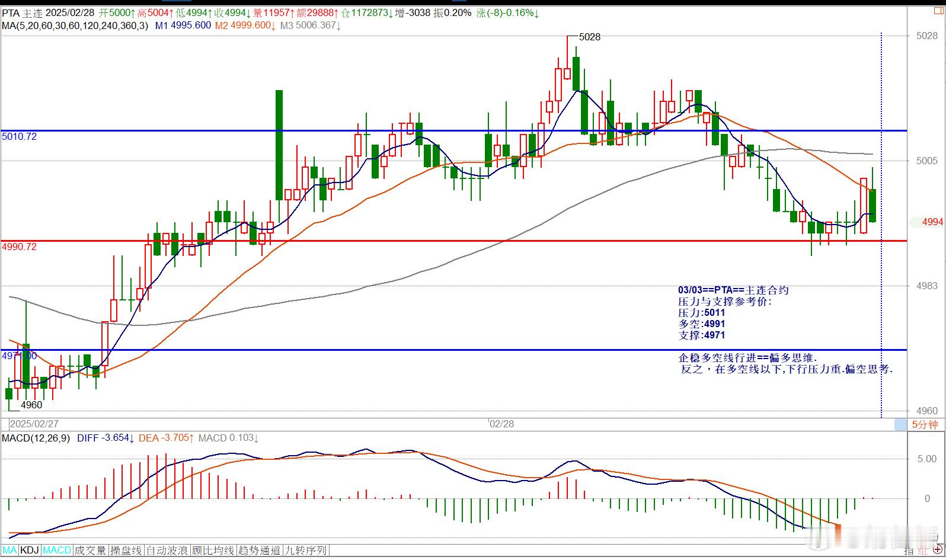Click the M3 5006.367 moving average value

click(310, 25)
